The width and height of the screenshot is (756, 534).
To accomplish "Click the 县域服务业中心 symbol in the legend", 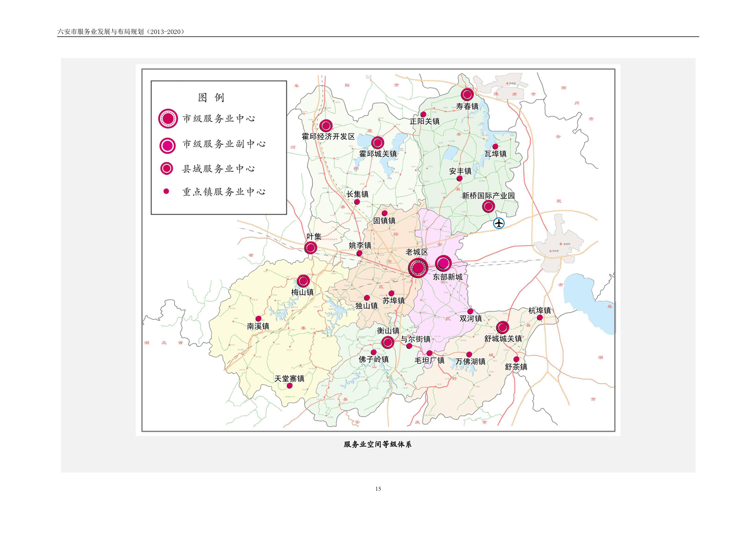I will [167, 168].
